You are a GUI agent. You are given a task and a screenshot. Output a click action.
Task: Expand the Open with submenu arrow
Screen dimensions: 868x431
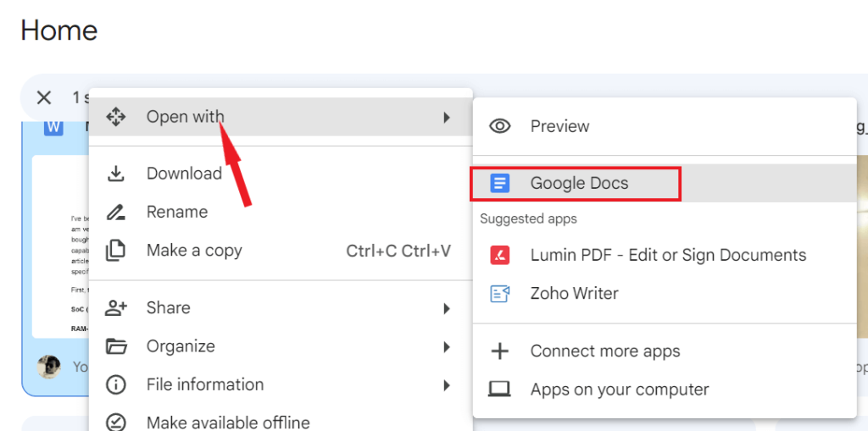[447, 117]
